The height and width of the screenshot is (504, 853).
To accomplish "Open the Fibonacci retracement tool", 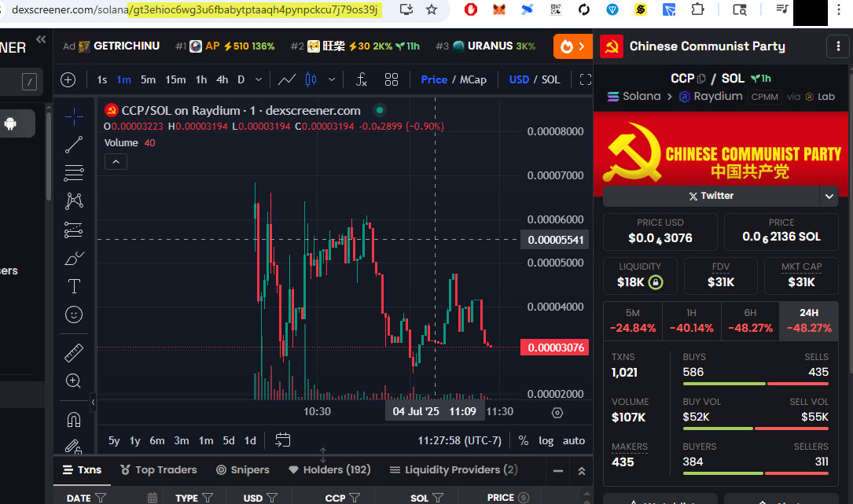I will pos(74,173).
